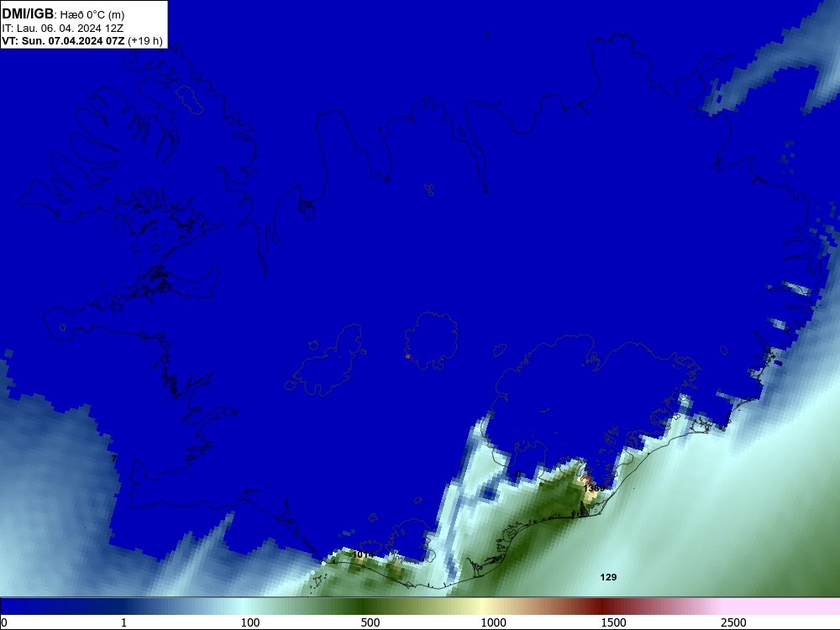
Task: Click the DMI/IGB title label
Action: point(28,14)
